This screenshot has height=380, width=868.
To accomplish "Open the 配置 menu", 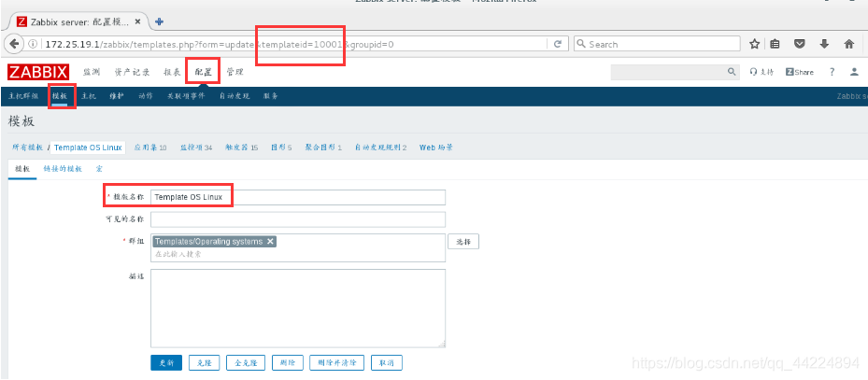I will pyautogui.click(x=203, y=72).
